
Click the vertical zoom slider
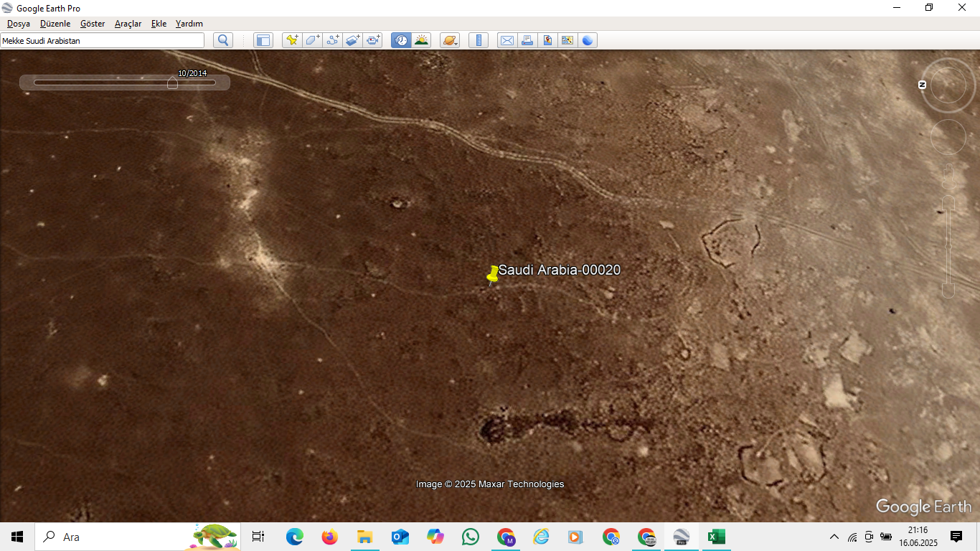click(x=948, y=247)
